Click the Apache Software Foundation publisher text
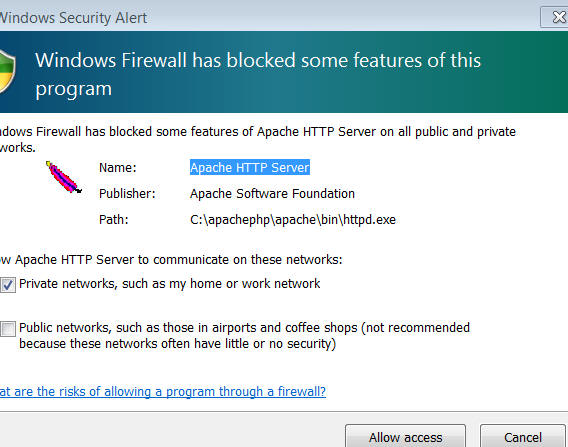568x447 pixels. (272, 193)
